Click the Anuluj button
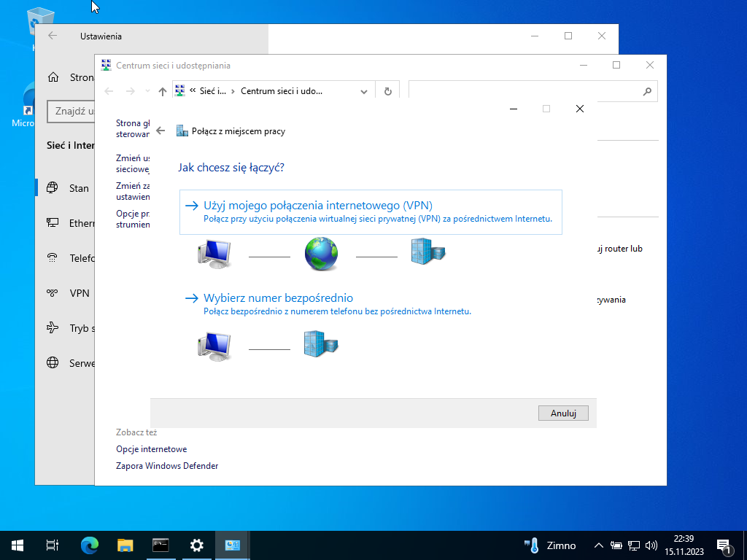747x560 pixels. coord(563,413)
